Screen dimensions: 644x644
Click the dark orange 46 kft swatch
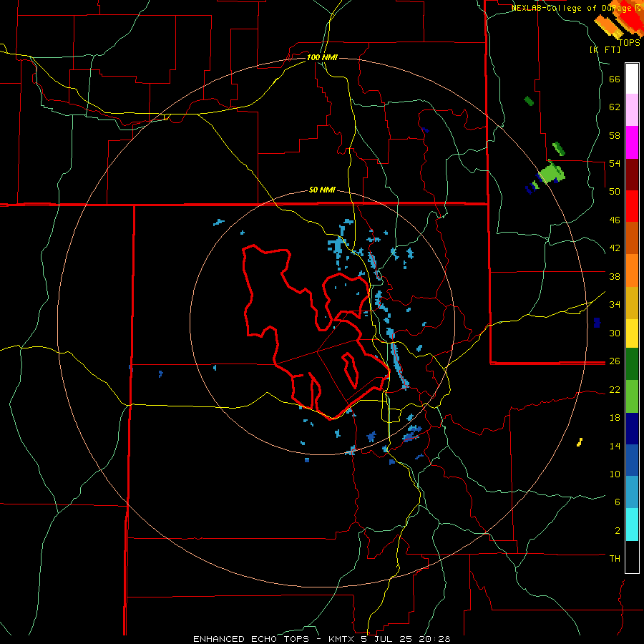pyautogui.click(x=632, y=238)
